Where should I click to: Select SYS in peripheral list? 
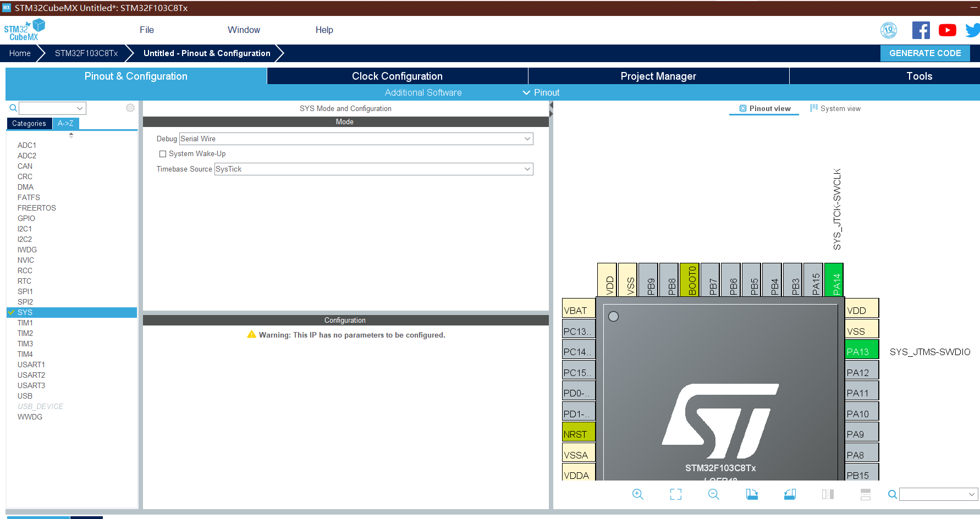point(71,312)
